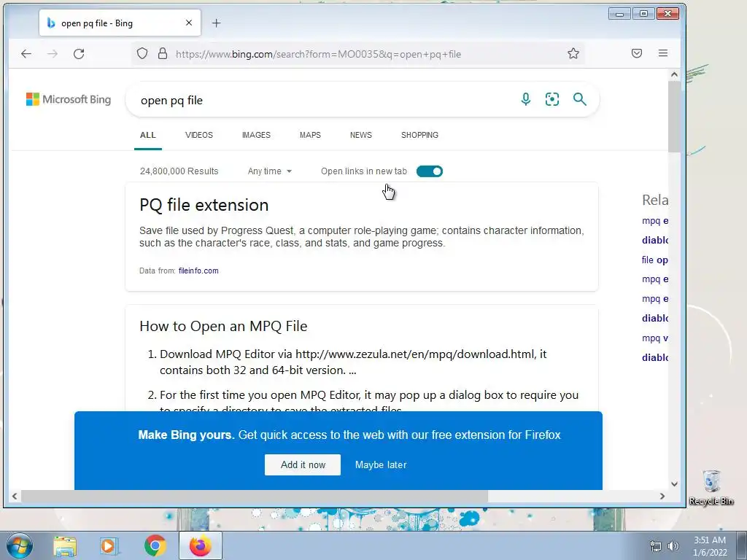Click the vertical scrollbar down arrow
Image resolution: width=747 pixels, height=560 pixels.
point(674,484)
